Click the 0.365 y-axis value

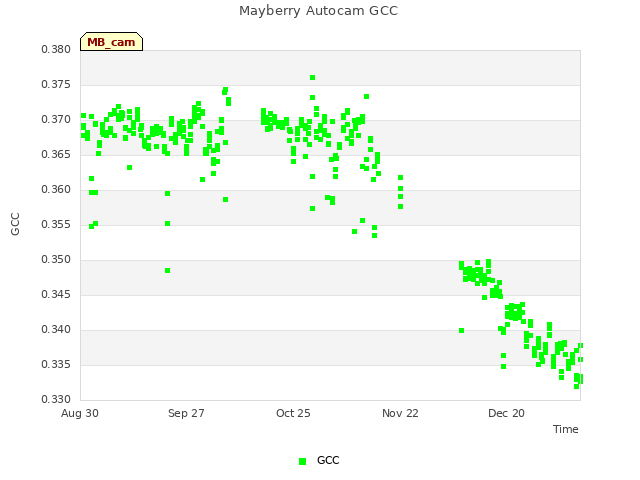[x=56, y=155]
